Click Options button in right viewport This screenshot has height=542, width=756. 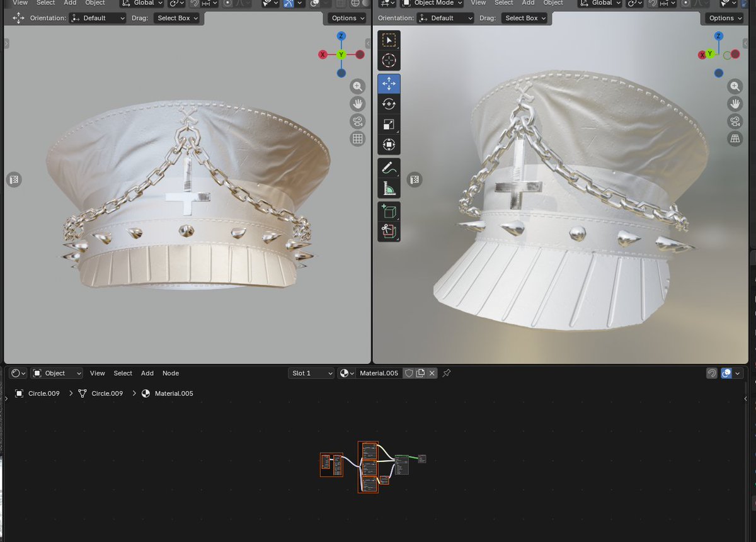tap(726, 18)
